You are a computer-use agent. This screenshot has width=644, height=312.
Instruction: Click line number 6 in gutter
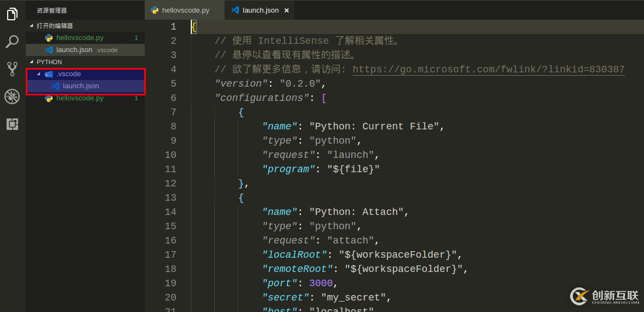(x=173, y=98)
